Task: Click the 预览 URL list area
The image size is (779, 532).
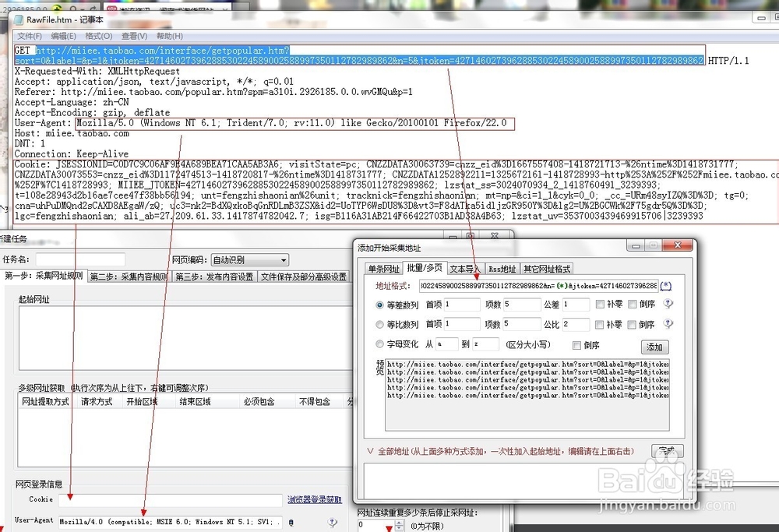Action: tap(527, 394)
